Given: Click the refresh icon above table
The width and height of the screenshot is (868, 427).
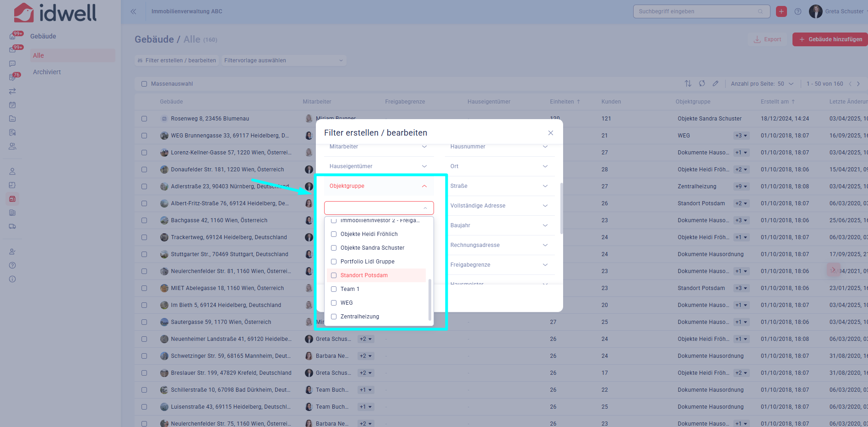Looking at the screenshot, I should point(702,83).
